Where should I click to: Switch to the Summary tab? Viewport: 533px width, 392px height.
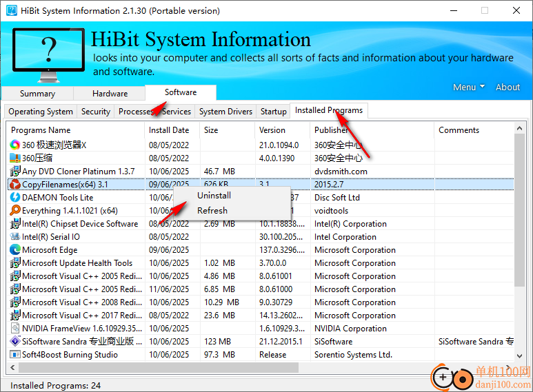37,94
